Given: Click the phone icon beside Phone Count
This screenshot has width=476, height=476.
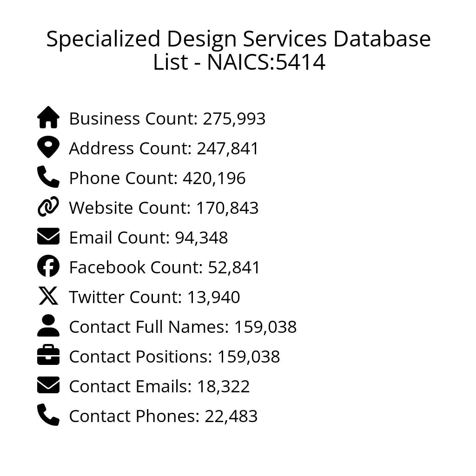Looking at the screenshot, I should 48,177.
